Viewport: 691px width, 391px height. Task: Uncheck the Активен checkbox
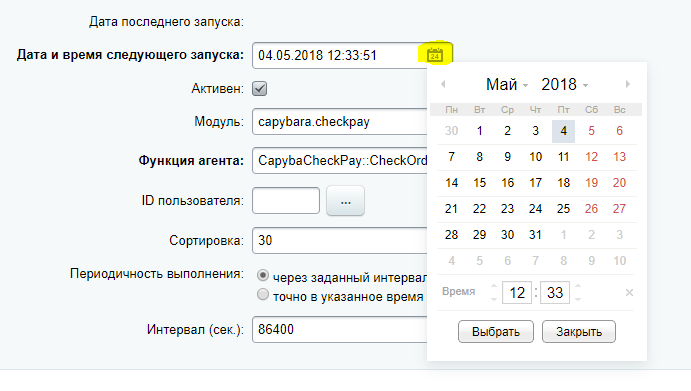(x=260, y=89)
